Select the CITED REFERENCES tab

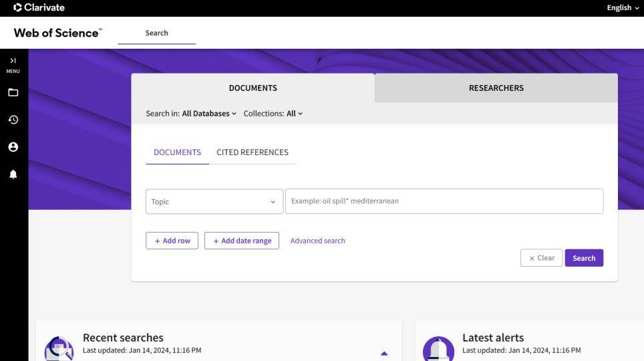pyautogui.click(x=253, y=152)
